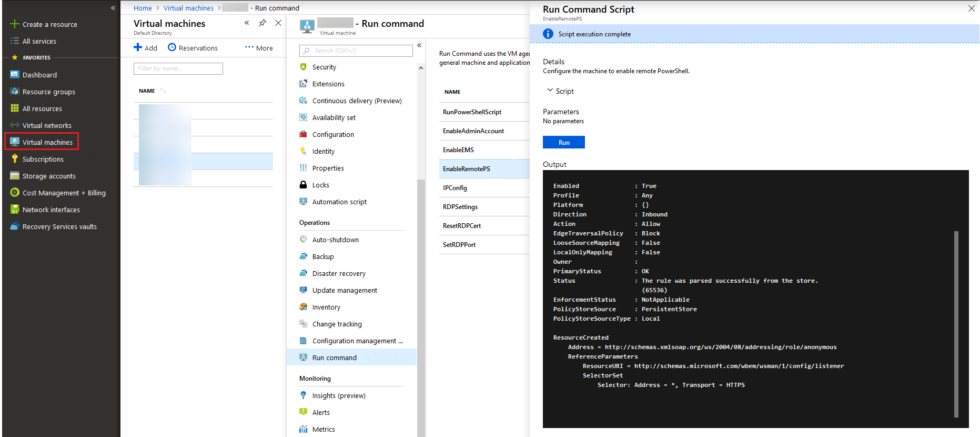Select the RunPowerShellScript command
Image resolution: width=980 pixels, height=437 pixels.
coord(472,112)
